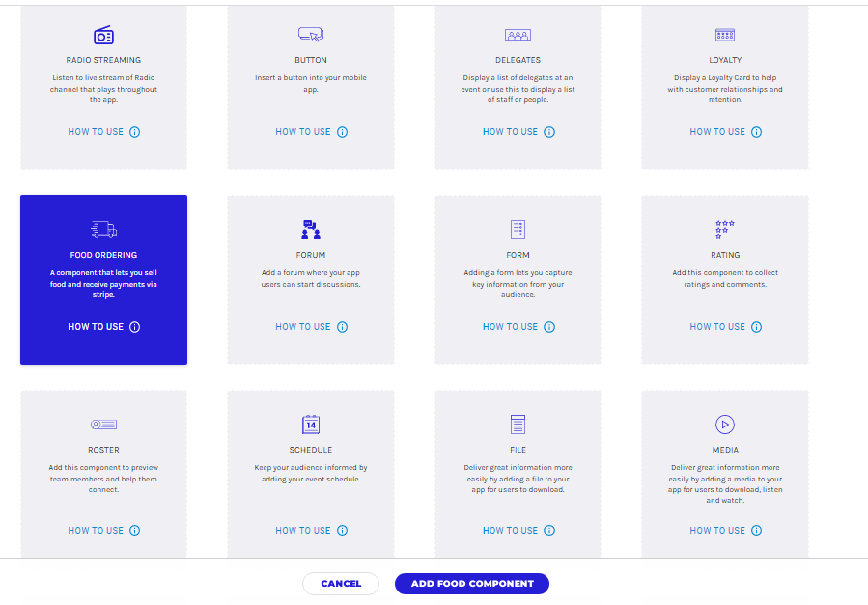Select the Media component card description
This screenshot has width=868, height=605.
point(725,483)
